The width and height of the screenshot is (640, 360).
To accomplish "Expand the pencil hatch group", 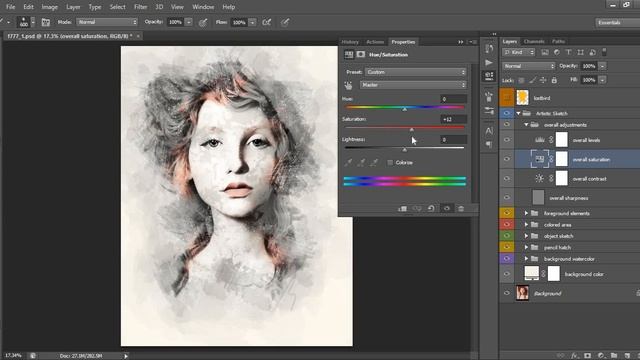I will [x=526, y=247].
